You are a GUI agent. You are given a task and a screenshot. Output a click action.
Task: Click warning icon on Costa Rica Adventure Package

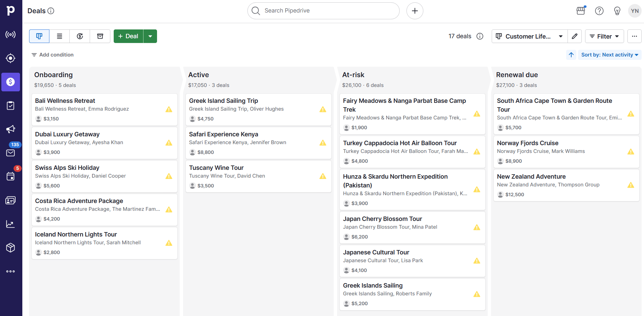tap(169, 209)
